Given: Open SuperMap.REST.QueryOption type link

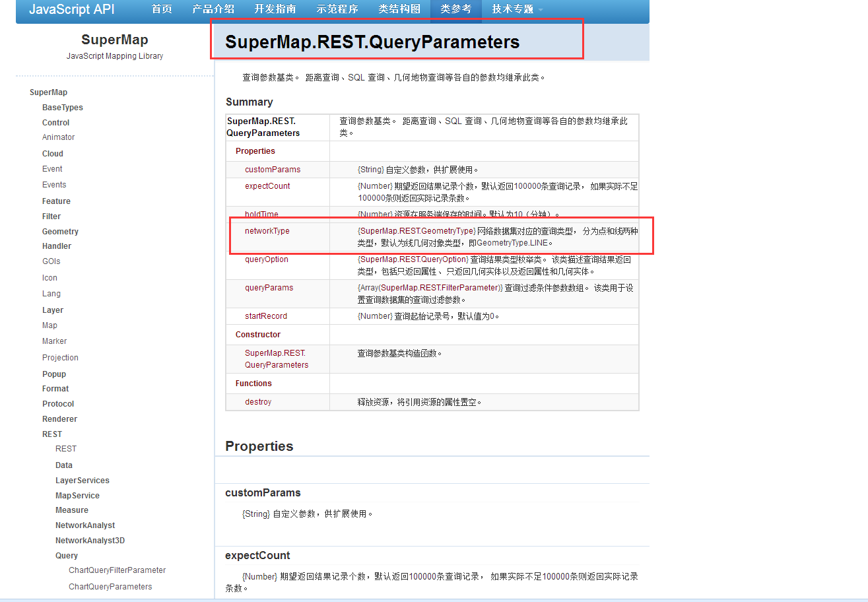Looking at the screenshot, I should point(414,259).
